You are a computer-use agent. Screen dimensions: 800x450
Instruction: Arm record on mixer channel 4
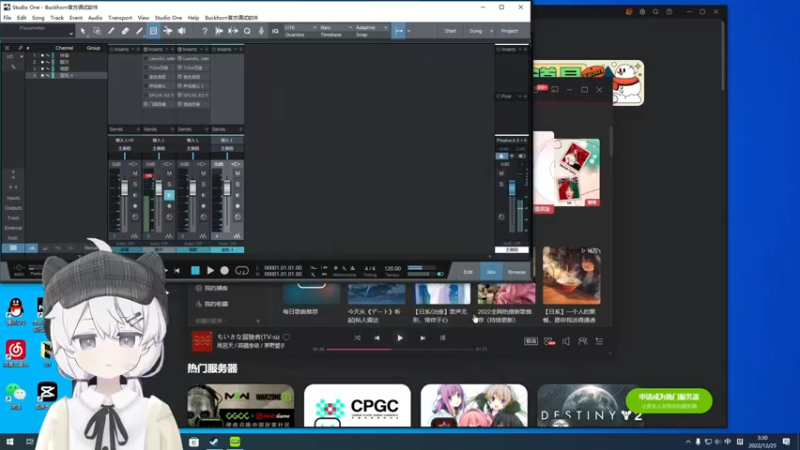point(238,206)
